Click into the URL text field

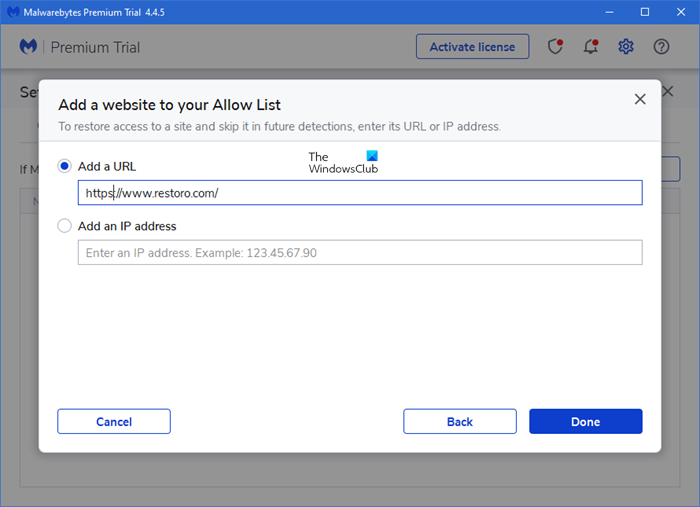(360, 193)
